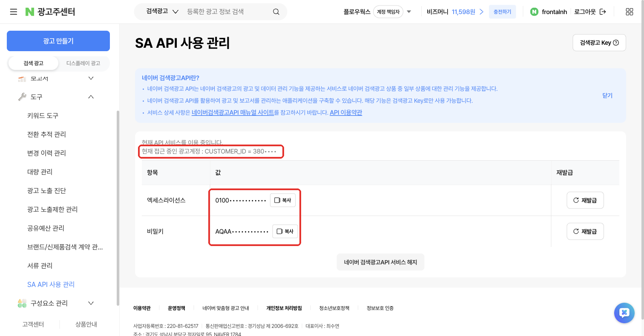Click 네이버 검색광고API 서비스 해지 button
Image resolution: width=644 pixels, height=336 pixels.
(380, 262)
